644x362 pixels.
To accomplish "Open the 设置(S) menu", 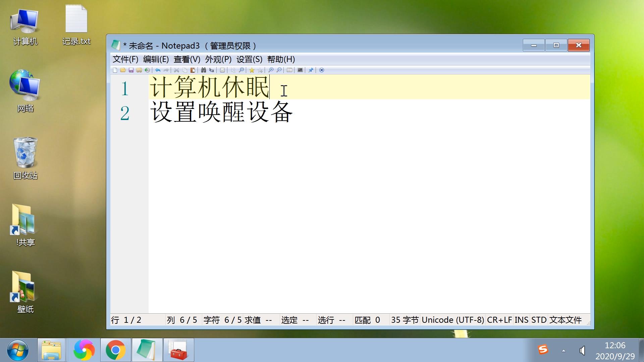I will pos(249,59).
